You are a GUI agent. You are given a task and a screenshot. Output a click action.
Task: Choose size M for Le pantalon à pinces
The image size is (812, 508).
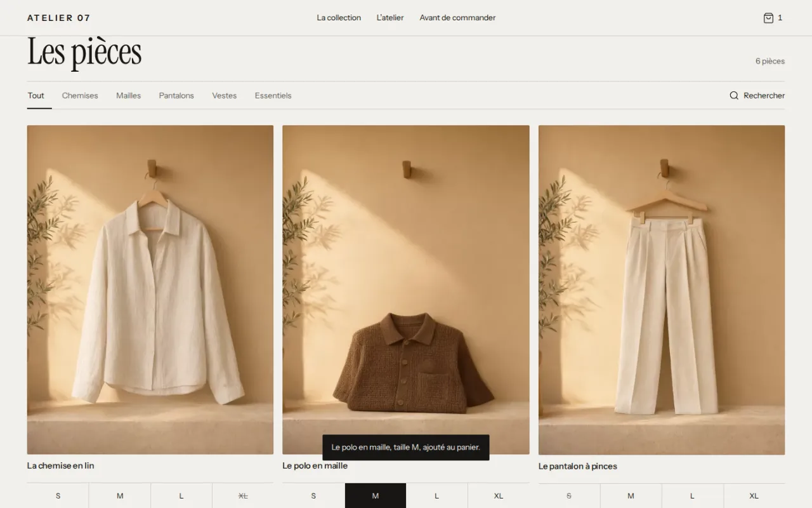(x=631, y=496)
